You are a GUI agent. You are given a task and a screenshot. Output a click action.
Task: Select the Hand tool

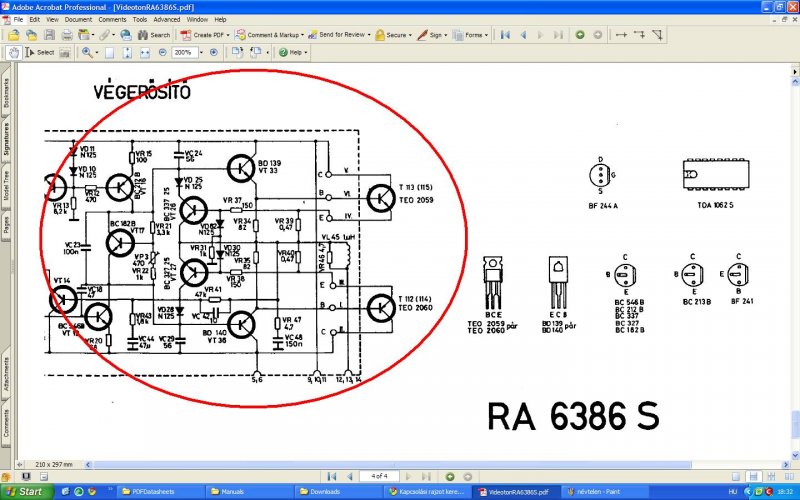coord(14,52)
